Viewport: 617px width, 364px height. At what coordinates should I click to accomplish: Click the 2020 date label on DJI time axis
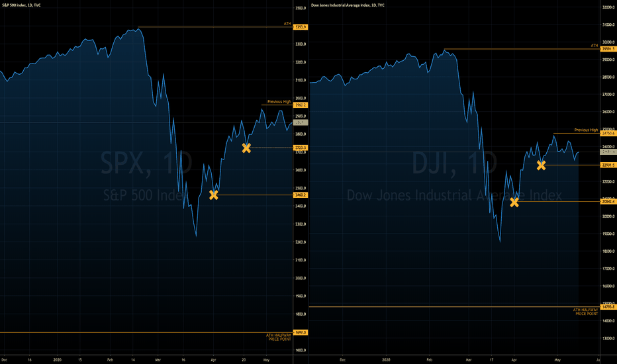pyautogui.click(x=386, y=359)
